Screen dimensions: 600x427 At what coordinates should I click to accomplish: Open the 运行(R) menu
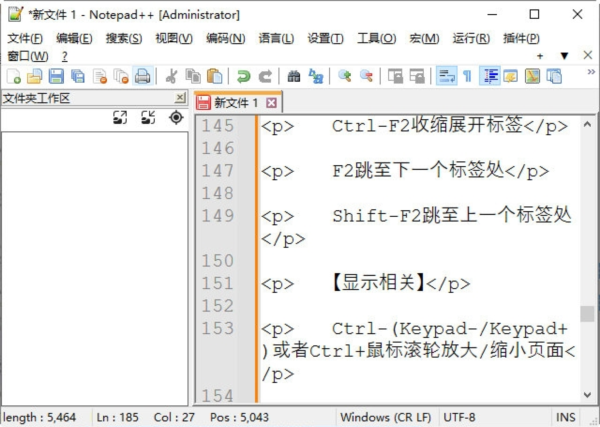471,38
